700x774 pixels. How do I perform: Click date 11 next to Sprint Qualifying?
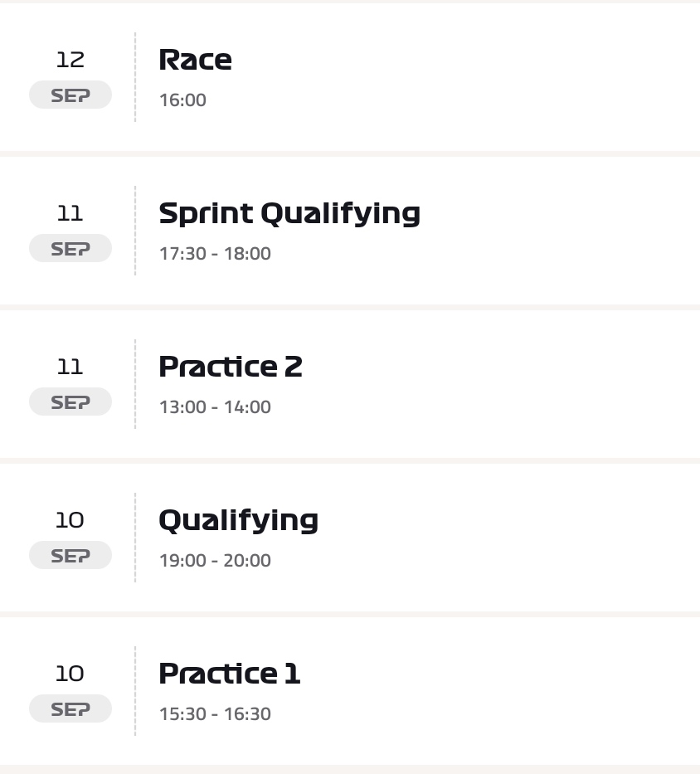pos(70,213)
